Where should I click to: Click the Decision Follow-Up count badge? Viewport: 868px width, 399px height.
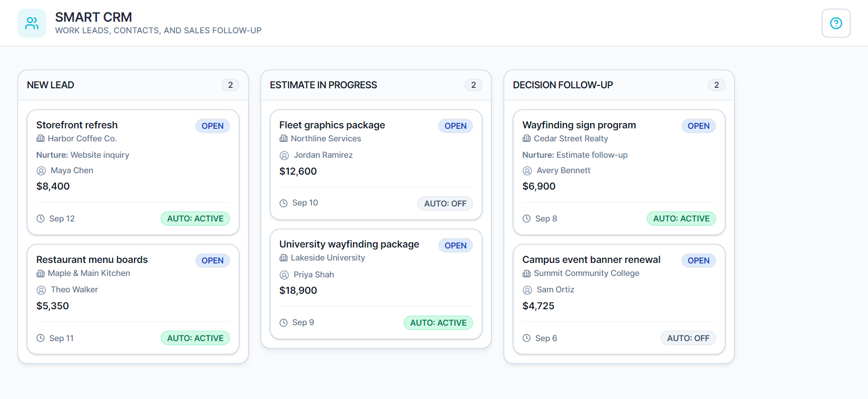click(x=717, y=85)
